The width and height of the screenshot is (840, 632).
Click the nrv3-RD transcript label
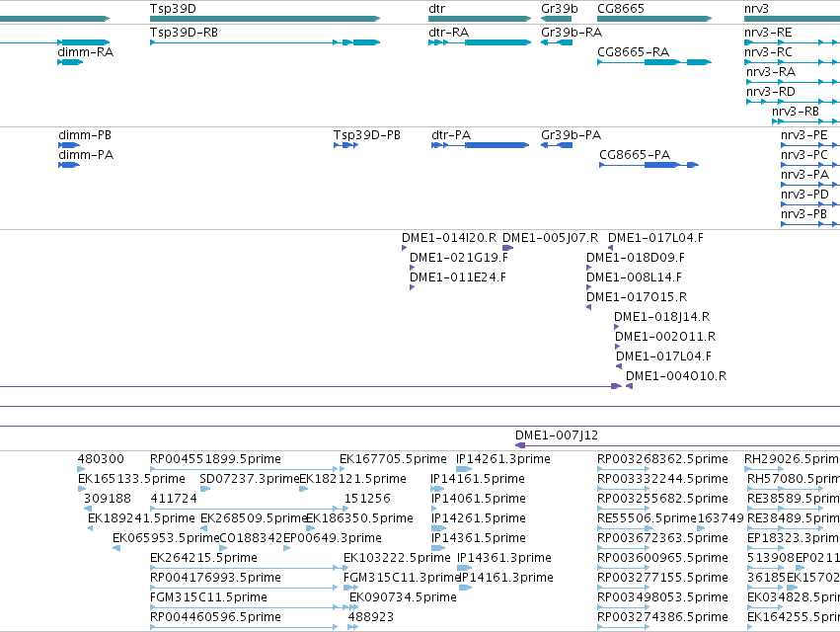pyautogui.click(x=770, y=92)
